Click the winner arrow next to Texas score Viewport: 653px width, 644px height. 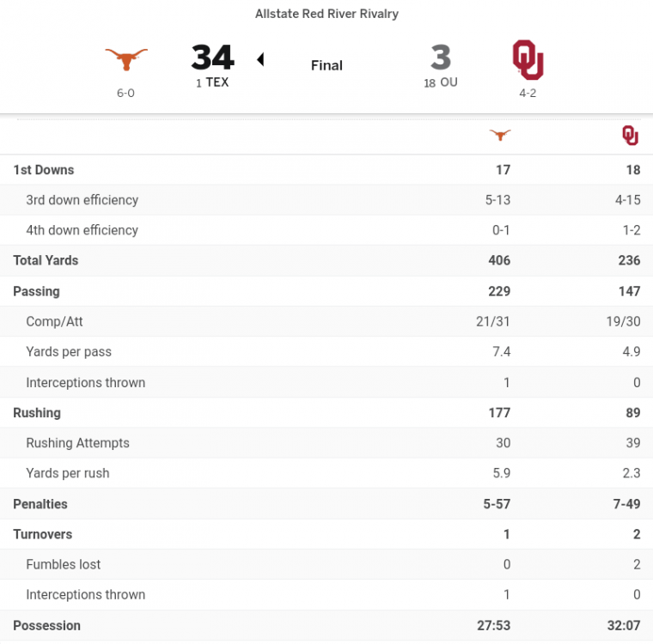260,59
